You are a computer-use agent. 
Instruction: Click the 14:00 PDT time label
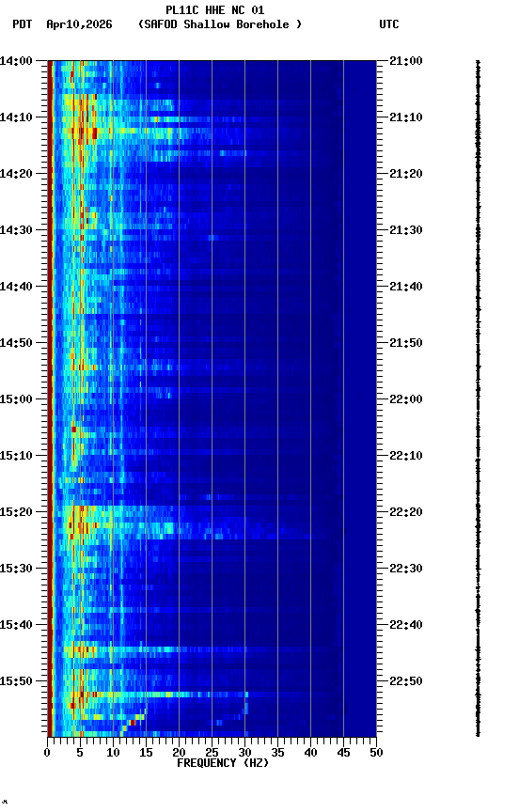pos(16,61)
